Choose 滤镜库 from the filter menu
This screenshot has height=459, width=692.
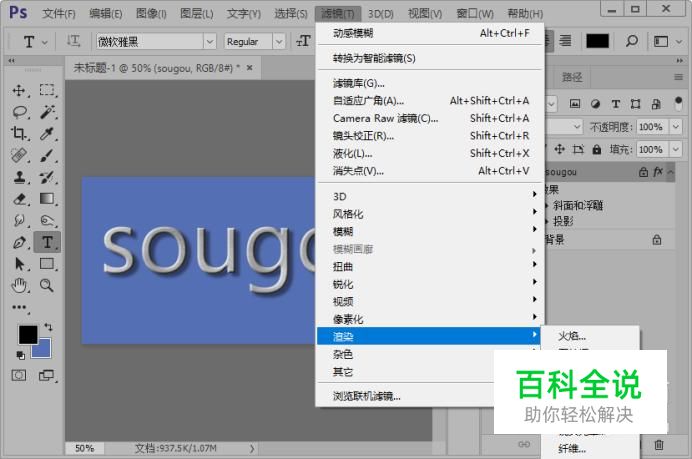coord(430,83)
